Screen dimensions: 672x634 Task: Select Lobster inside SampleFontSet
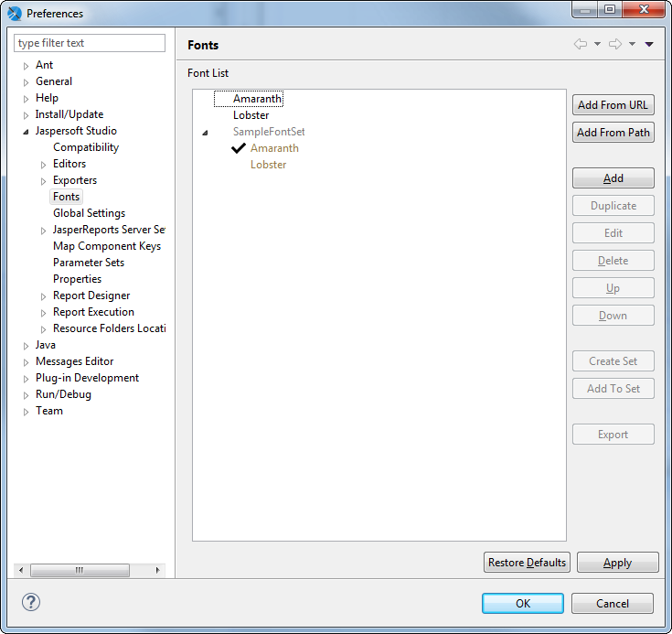pyautogui.click(x=268, y=165)
